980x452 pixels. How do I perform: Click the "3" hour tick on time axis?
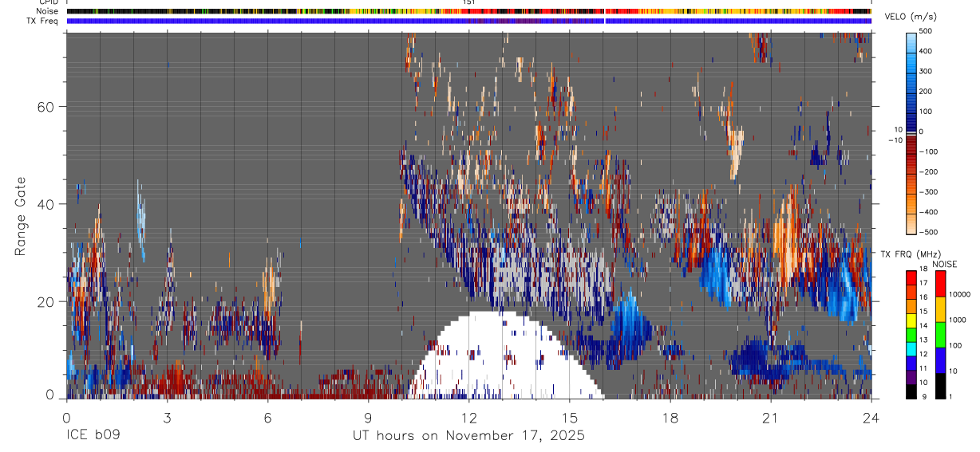point(167,417)
